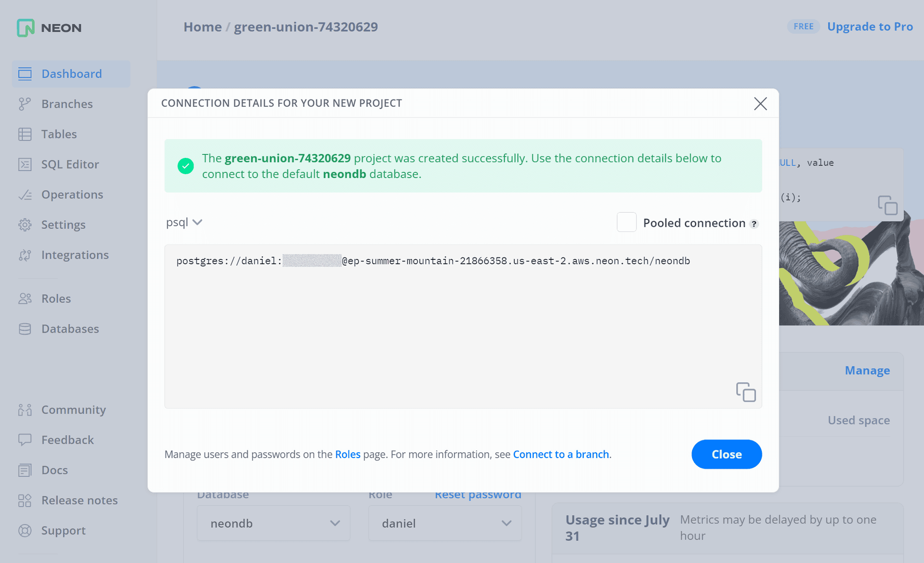This screenshot has height=563, width=924.
Task: Follow the Roles page link in the dialog
Action: 347,454
